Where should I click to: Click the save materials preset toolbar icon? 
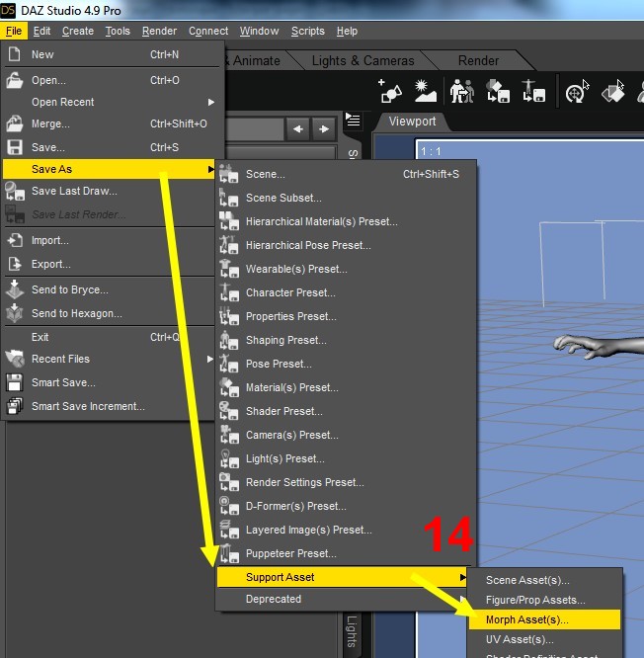point(498,91)
